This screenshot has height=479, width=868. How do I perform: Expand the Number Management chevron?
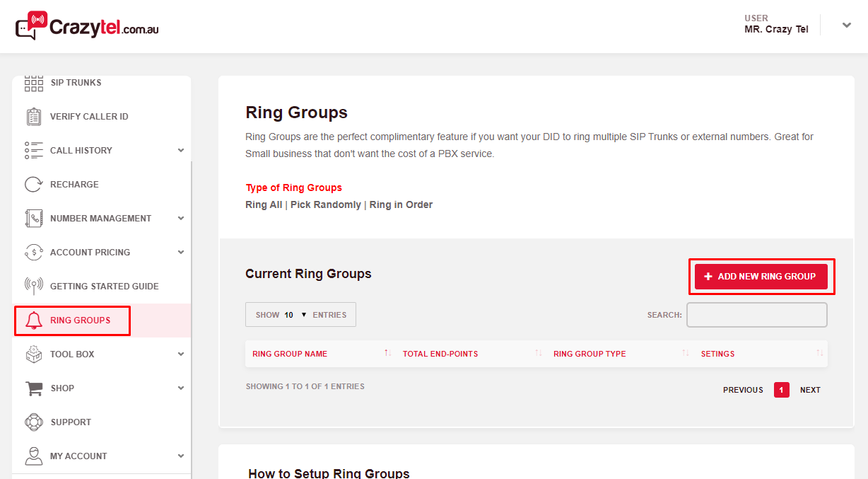[181, 219]
